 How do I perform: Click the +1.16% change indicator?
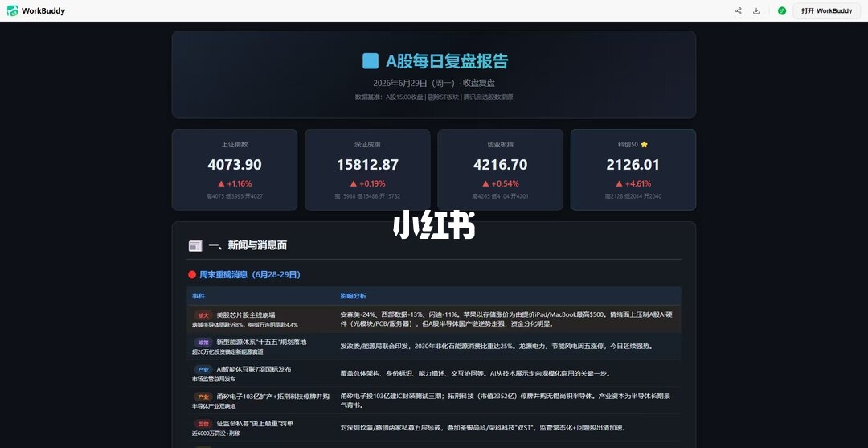coord(235,183)
